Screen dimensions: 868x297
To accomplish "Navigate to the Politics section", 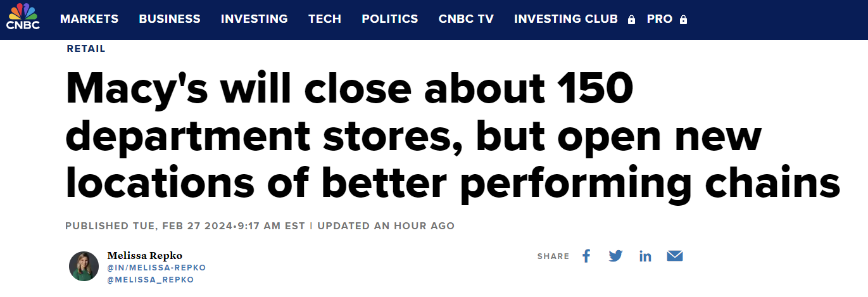I will tap(390, 19).
